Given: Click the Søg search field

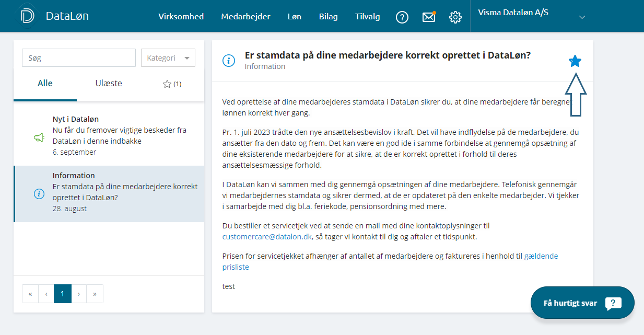Looking at the screenshot, I should (x=79, y=58).
